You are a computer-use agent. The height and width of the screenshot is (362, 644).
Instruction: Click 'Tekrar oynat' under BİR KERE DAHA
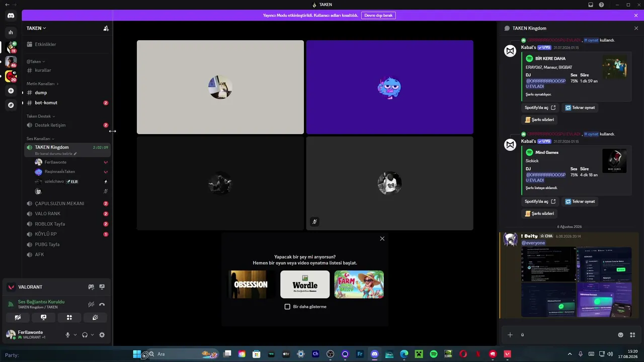[x=580, y=108]
